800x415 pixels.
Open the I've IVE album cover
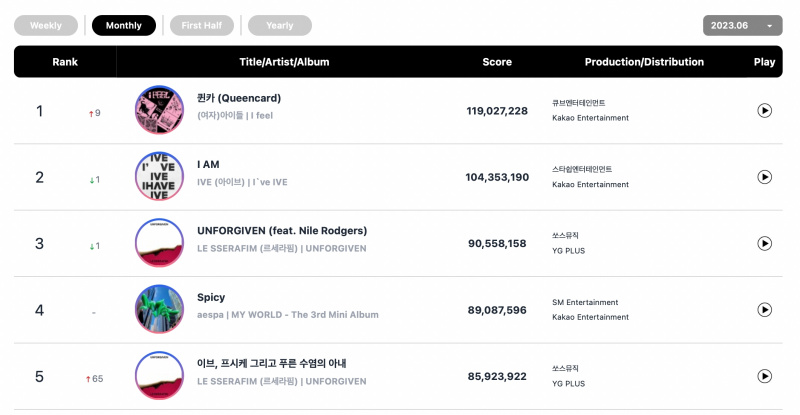click(x=159, y=176)
